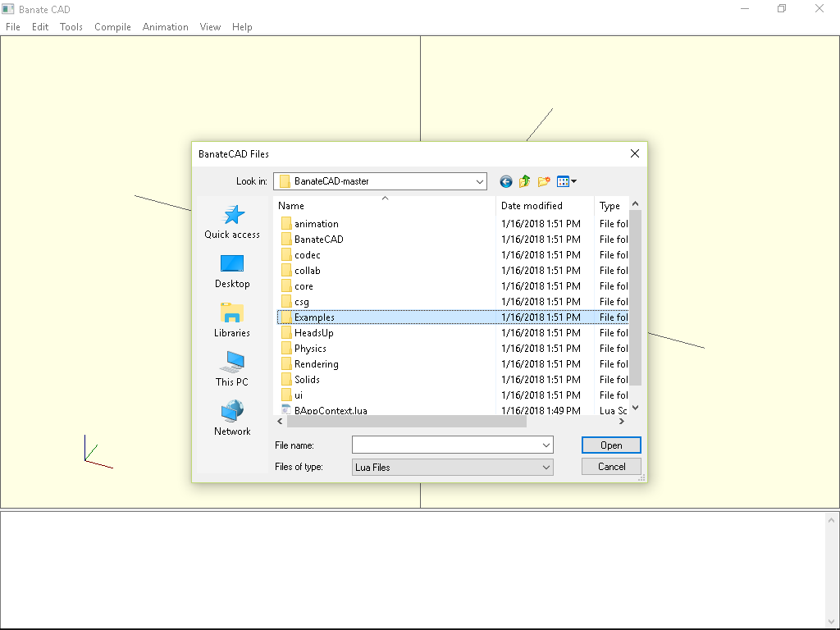Open the Animation menu
The width and height of the screenshot is (840, 630).
(x=165, y=26)
